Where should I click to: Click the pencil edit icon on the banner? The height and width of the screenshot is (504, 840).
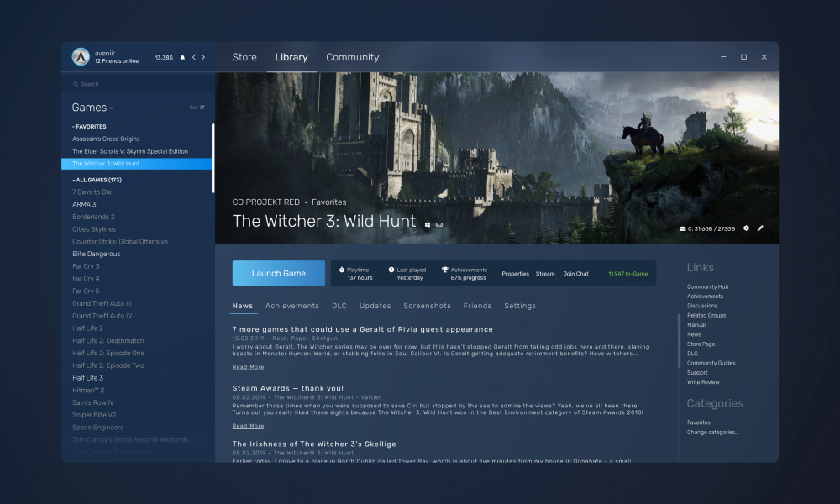760,228
